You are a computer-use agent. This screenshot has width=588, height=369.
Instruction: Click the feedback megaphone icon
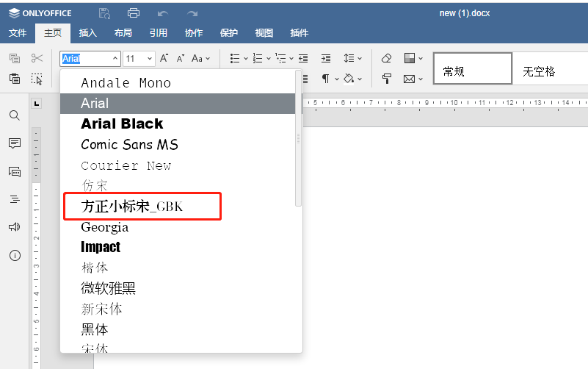click(x=15, y=226)
